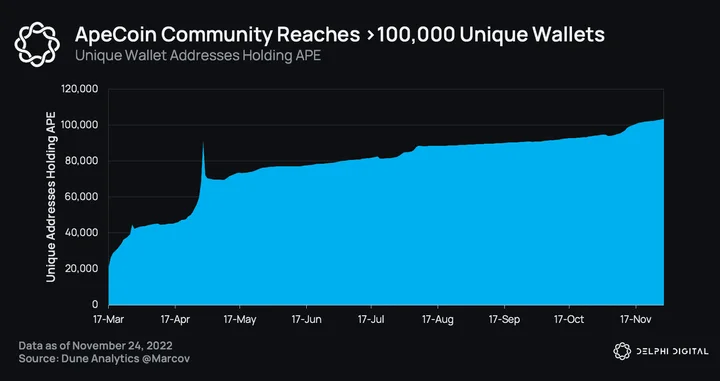Click the 17-Jun x-axis date label
The height and width of the screenshot is (381, 720).
click(306, 319)
